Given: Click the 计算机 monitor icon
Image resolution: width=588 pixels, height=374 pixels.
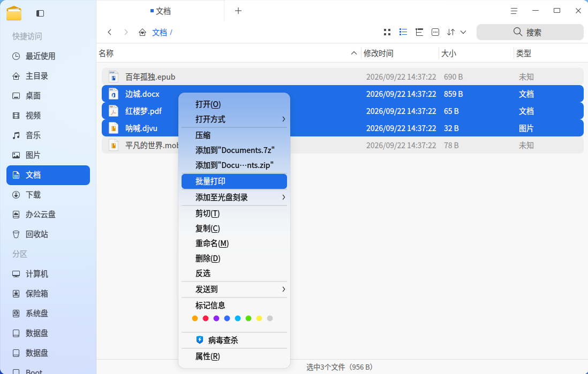Looking at the screenshot, I should coord(16,274).
